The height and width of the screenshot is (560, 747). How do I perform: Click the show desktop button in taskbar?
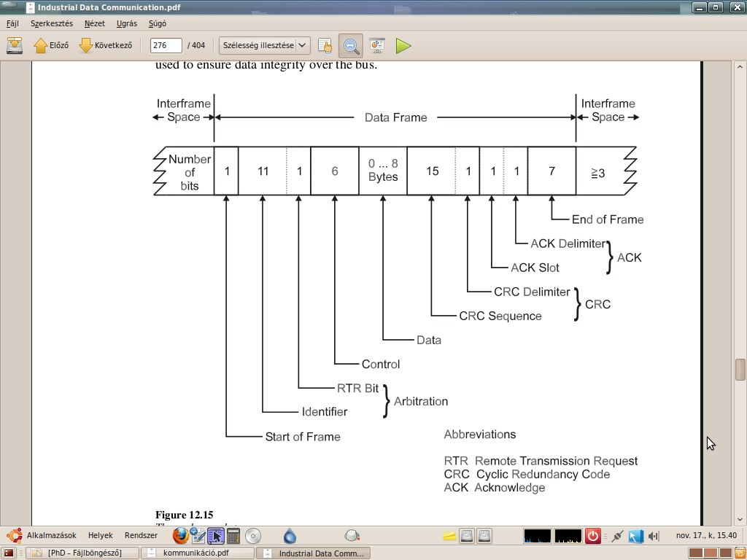pos(9,553)
